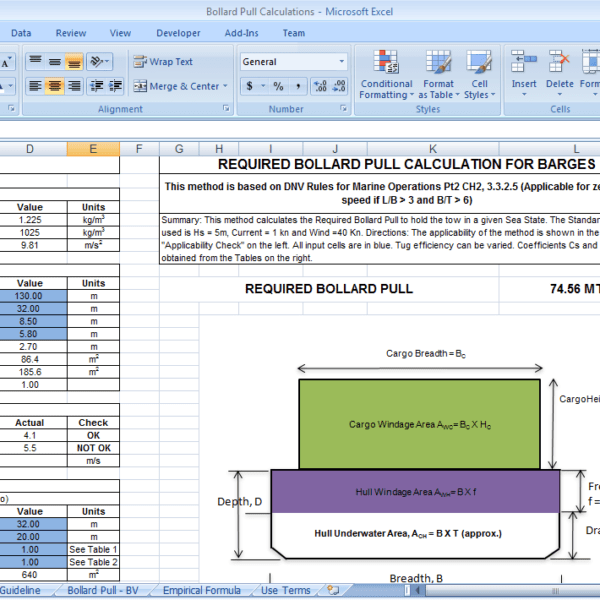This screenshot has width=600, height=600.
Task: Apply Accounting Number Format with the dollar icon
Action: pyautogui.click(x=250, y=86)
